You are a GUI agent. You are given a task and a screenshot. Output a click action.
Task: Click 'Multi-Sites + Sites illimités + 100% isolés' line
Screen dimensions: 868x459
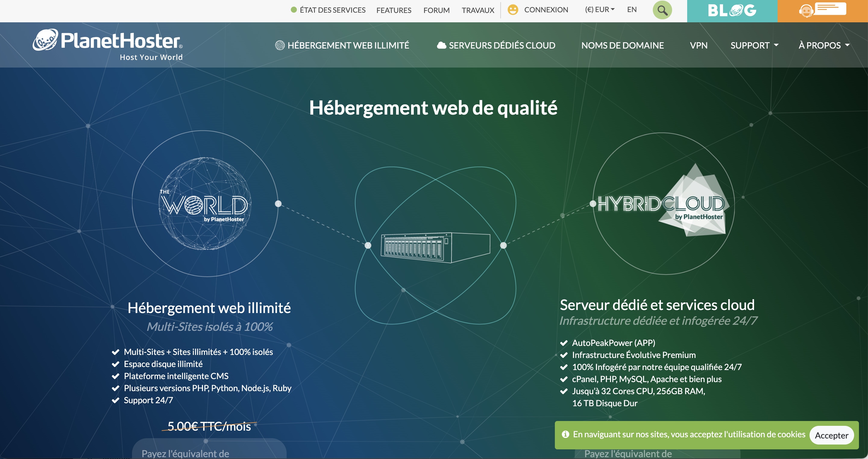[x=198, y=352]
